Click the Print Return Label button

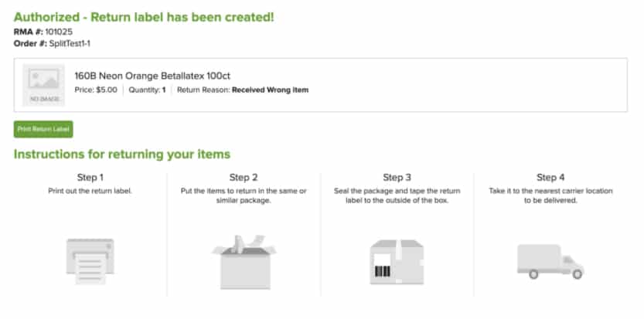tap(43, 129)
